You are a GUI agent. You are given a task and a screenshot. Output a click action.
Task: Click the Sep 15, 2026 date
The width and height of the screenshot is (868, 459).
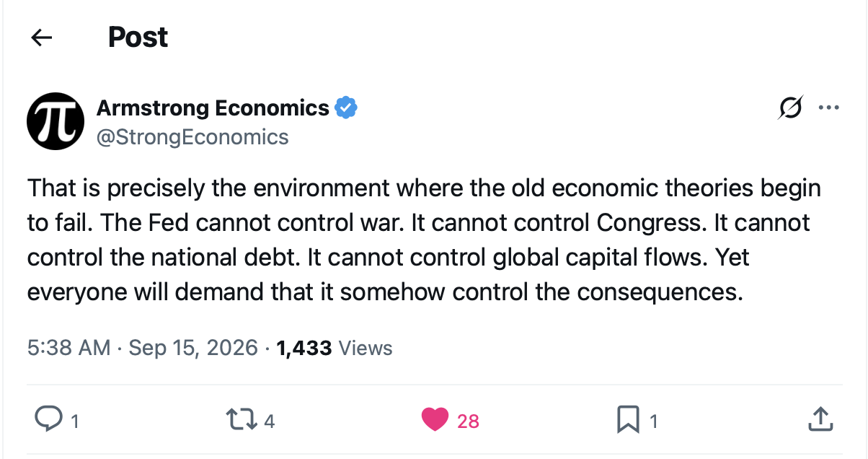pos(193,348)
